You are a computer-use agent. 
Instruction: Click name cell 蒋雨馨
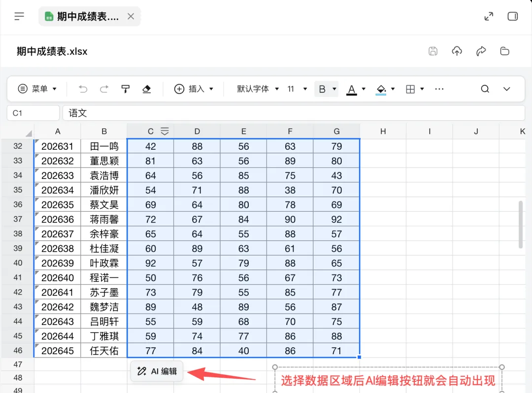pos(104,219)
